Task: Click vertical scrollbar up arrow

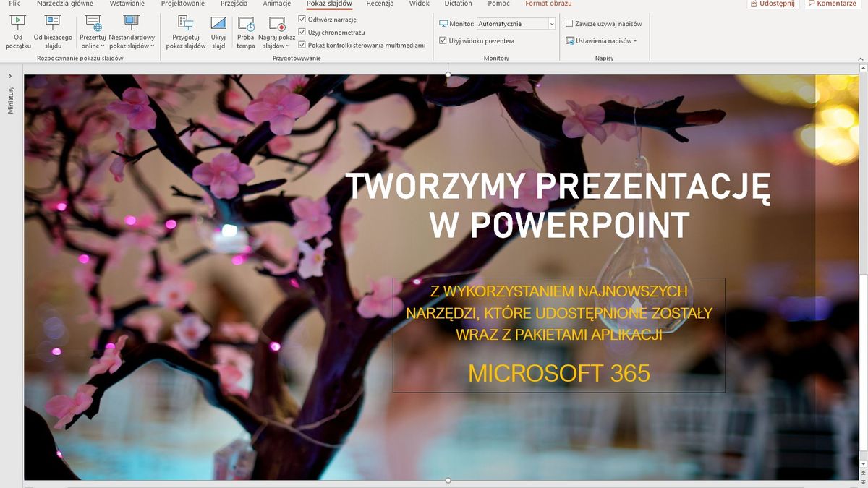Action: tap(864, 69)
